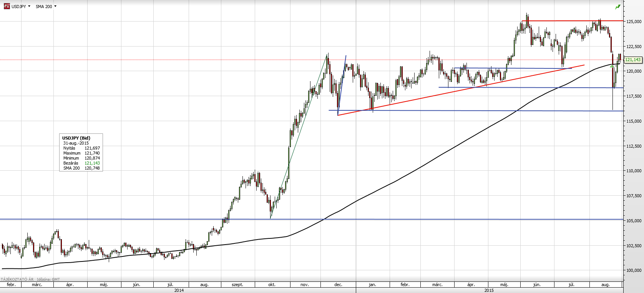Click the 105,000 price axis label
Image resolution: width=644 pixels, height=293 pixels.
[x=634, y=221]
